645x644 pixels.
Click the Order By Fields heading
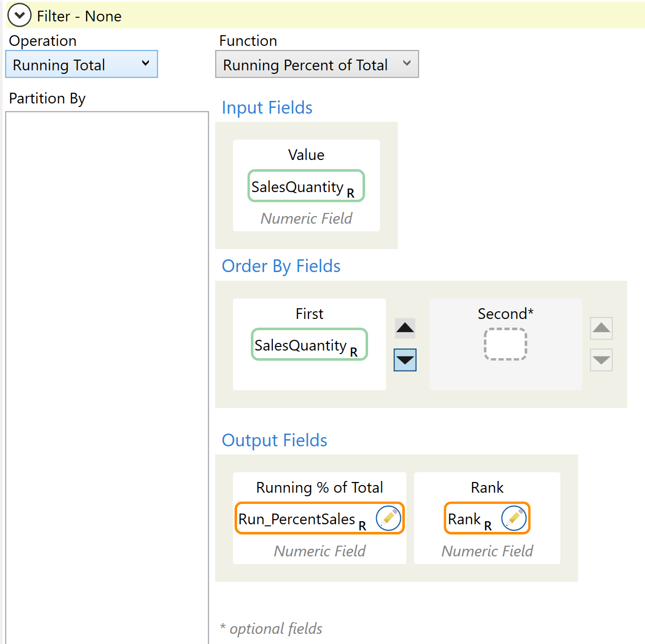pyautogui.click(x=281, y=266)
